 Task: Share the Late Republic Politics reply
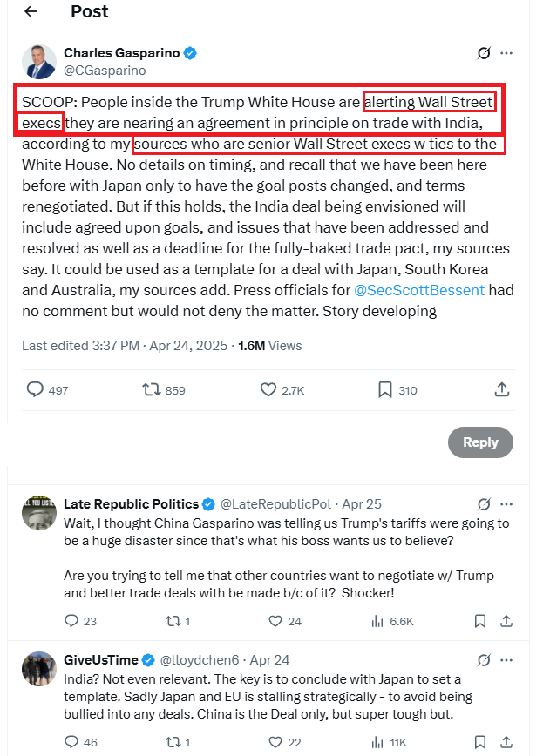pyautogui.click(x=505, y=621)
